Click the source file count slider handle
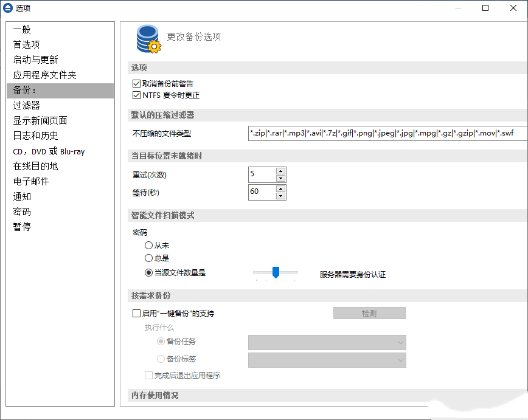This screenshot has height=420, width=528. click(276, 274)
